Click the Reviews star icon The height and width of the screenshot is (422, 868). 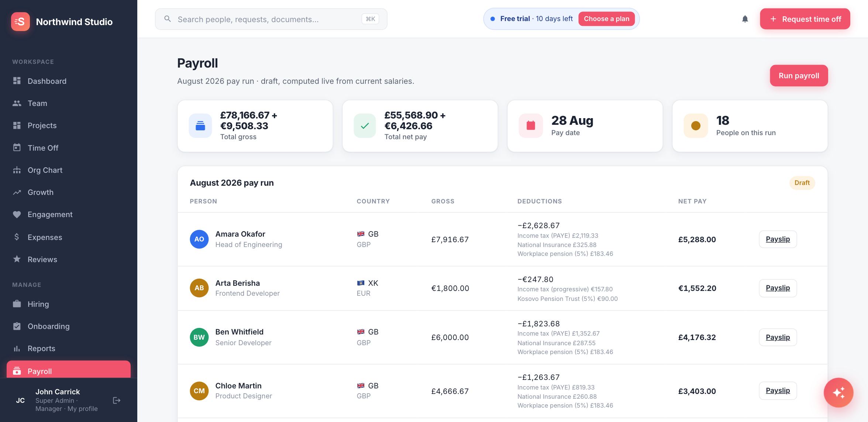click(x=17, y=259)
